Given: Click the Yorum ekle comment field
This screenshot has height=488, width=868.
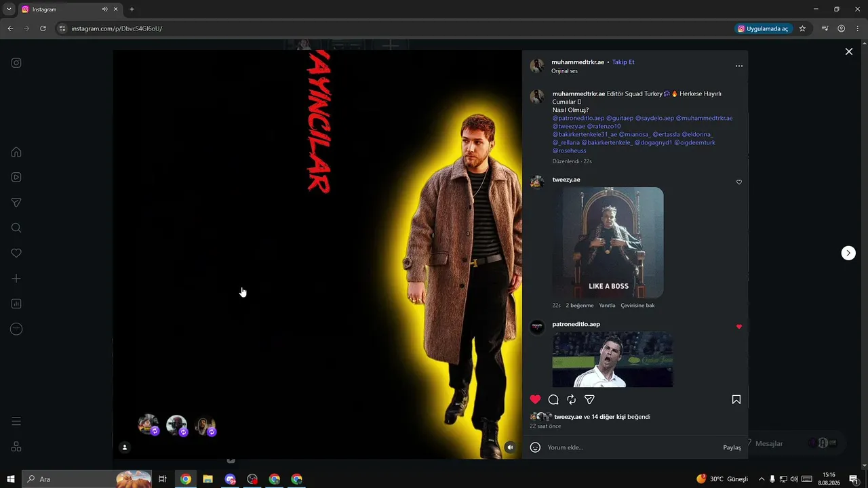Looking at the screenshot, I should [632, 447].
